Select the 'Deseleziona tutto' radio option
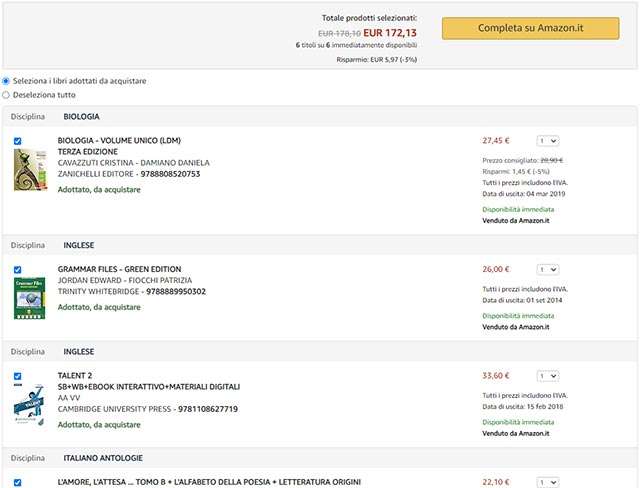Viewport: 640px width, 488px height. click(x=7, y=95)
